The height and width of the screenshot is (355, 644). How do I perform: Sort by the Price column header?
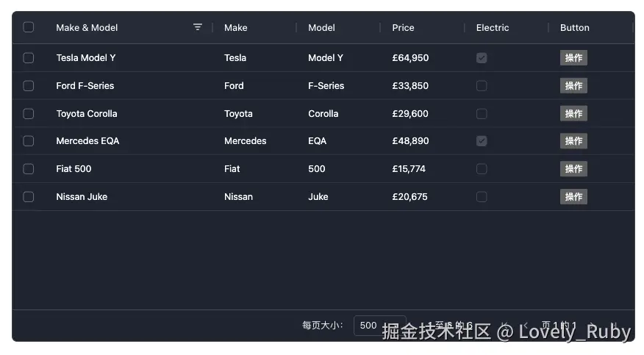coord(403,28)
